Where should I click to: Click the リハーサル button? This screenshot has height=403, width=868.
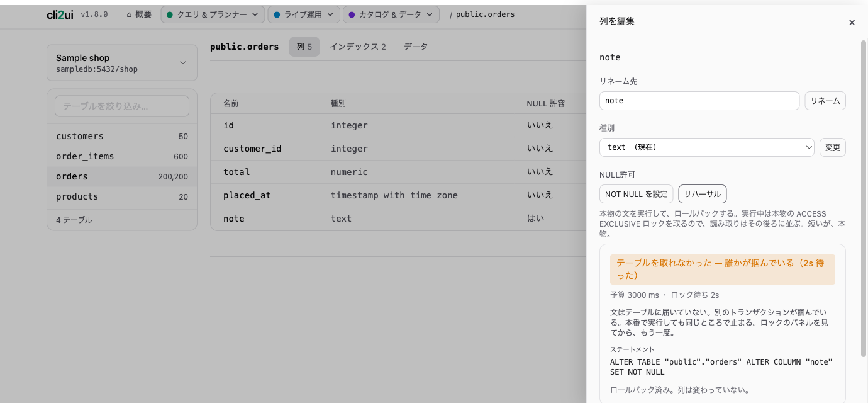point(703,194)
